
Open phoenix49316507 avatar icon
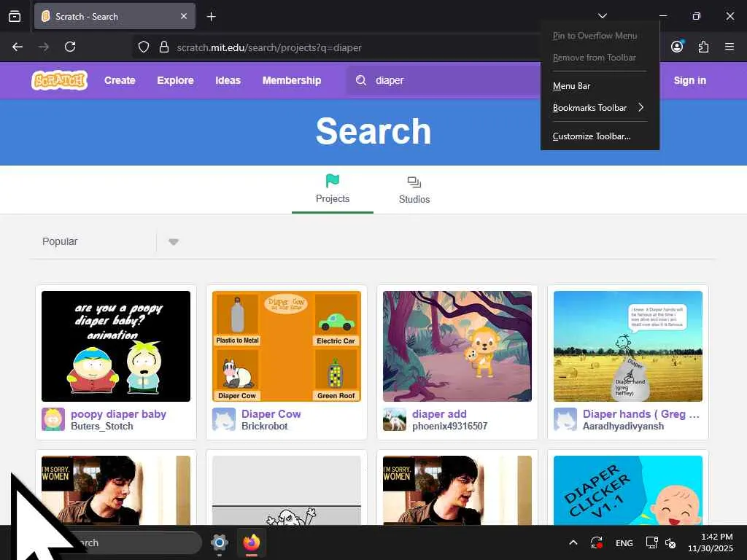pos(395,419)
